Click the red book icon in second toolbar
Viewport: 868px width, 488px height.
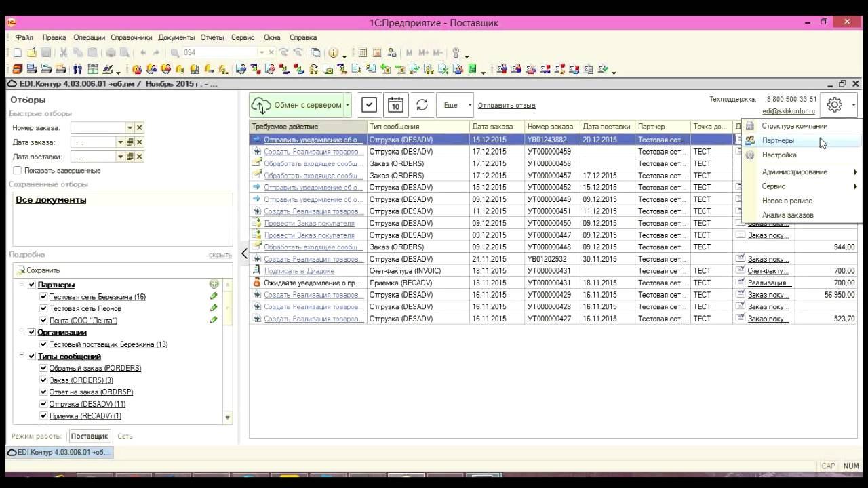pyautogui.click(x=17, y=69)
